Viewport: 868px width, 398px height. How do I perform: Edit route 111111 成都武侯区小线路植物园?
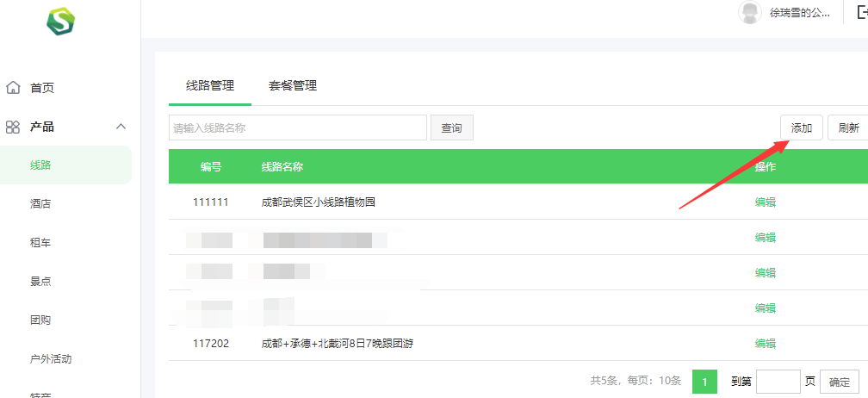(765, 202)
